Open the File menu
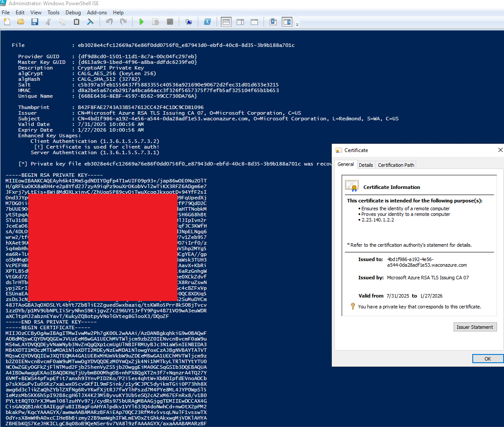Image resolution: width=504 pixels, height=427 pixels. (x=6, y=13)
